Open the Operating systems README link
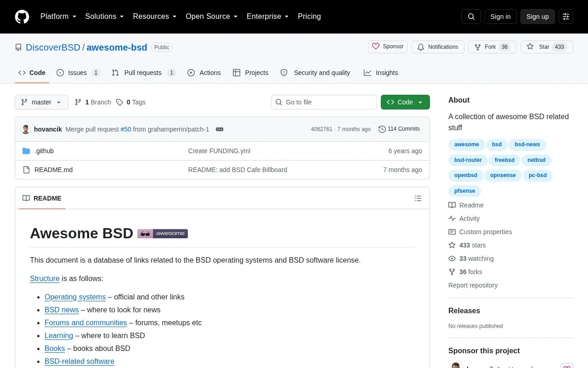Screen dimensions: 588x368 coord(75,297)
